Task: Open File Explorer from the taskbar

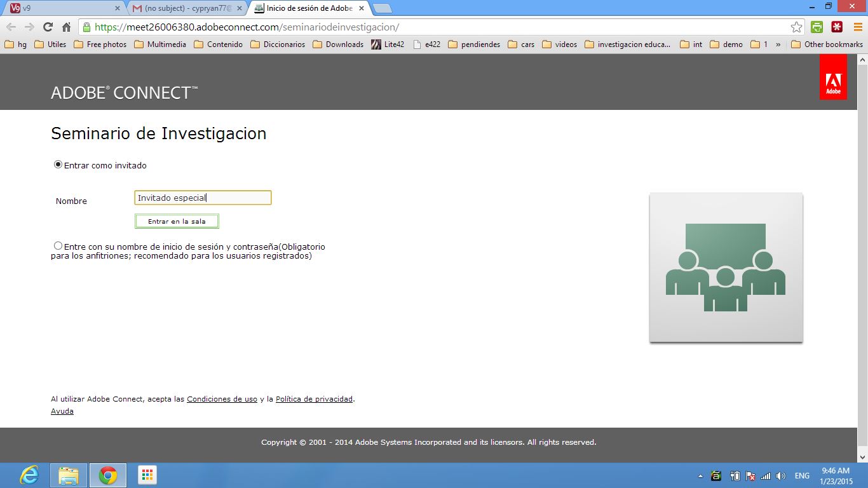Action: point(69,475)
